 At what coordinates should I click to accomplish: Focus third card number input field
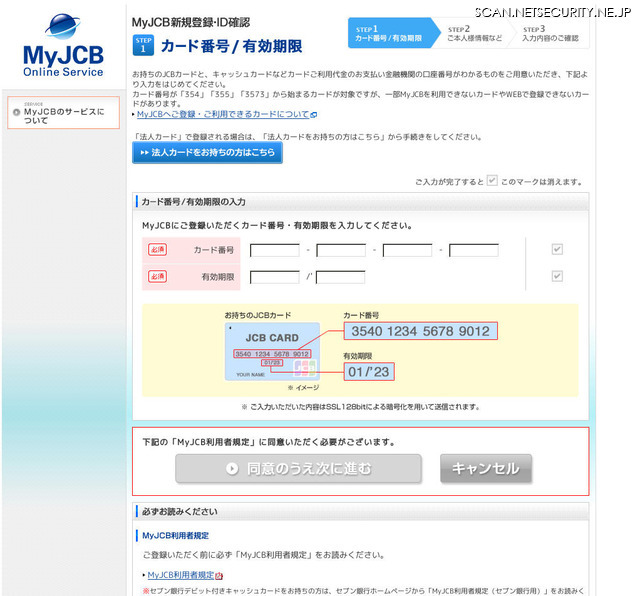(407, 250)
